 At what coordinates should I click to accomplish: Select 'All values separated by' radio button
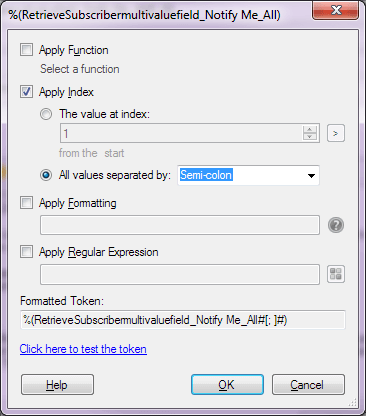pyautogui.click(x=46, y=175)
